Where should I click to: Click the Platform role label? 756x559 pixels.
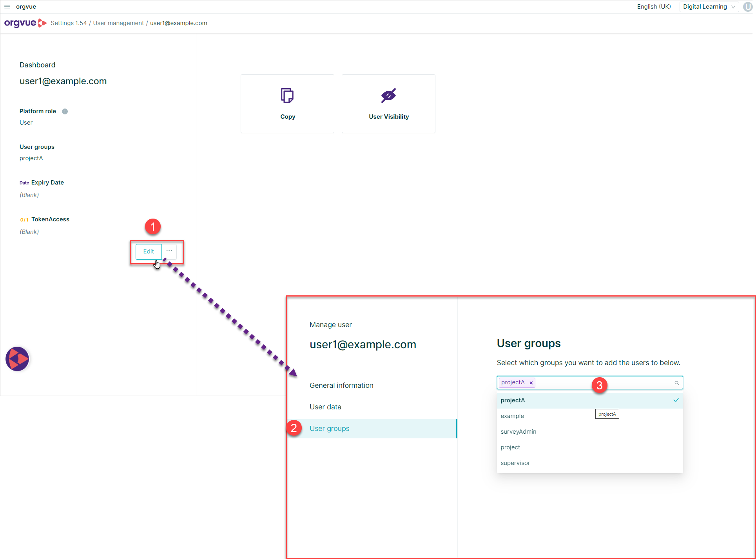[x=38, y=111]
